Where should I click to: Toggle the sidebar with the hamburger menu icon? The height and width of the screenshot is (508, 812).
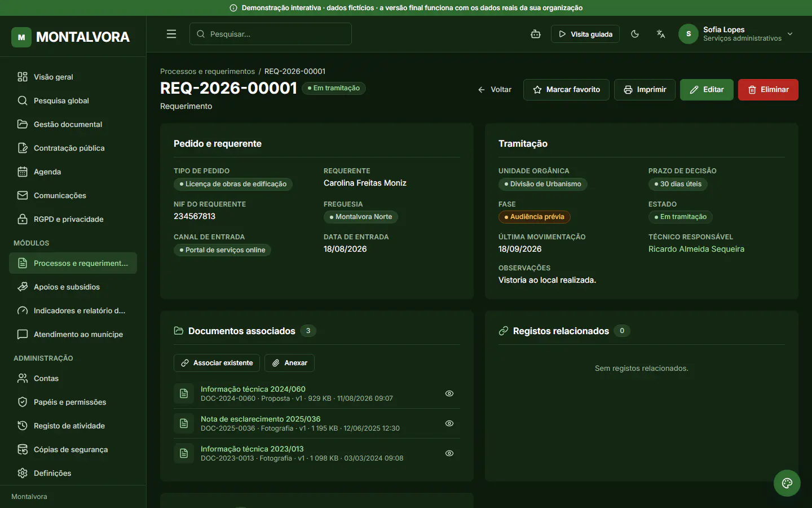(x=171, y=34)
